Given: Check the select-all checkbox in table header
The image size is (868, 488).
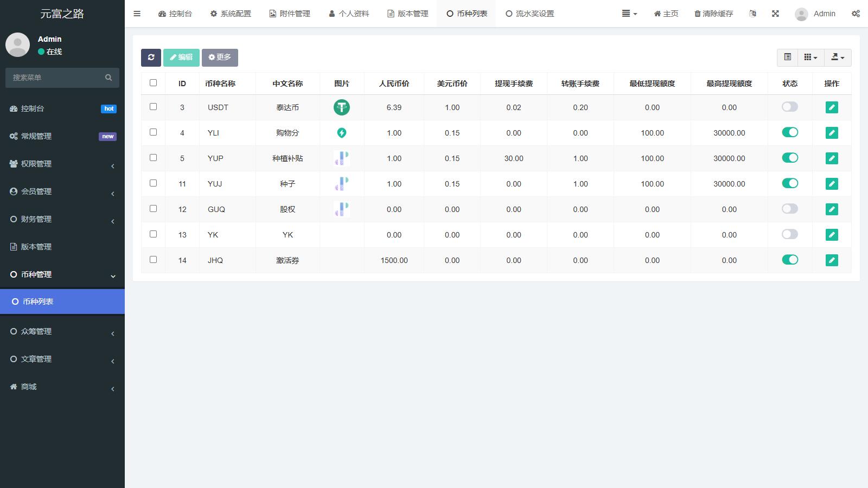Looking at the screenshot, I should (154, 82).
